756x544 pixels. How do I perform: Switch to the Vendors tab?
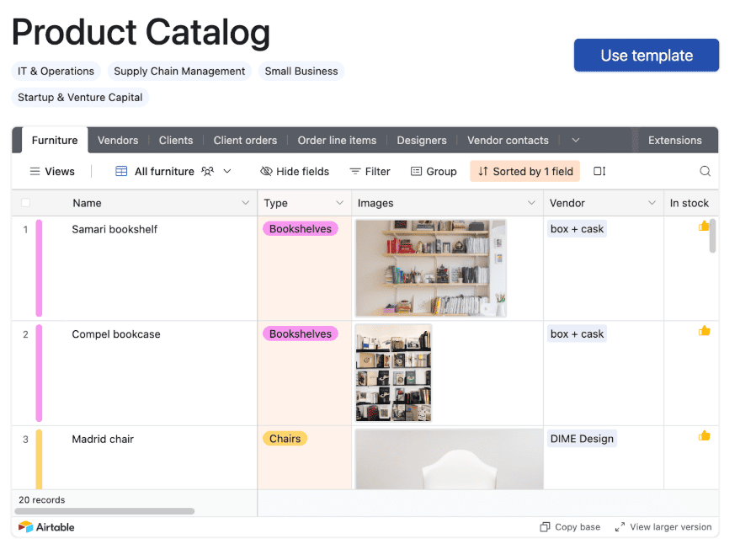point(118,140)
